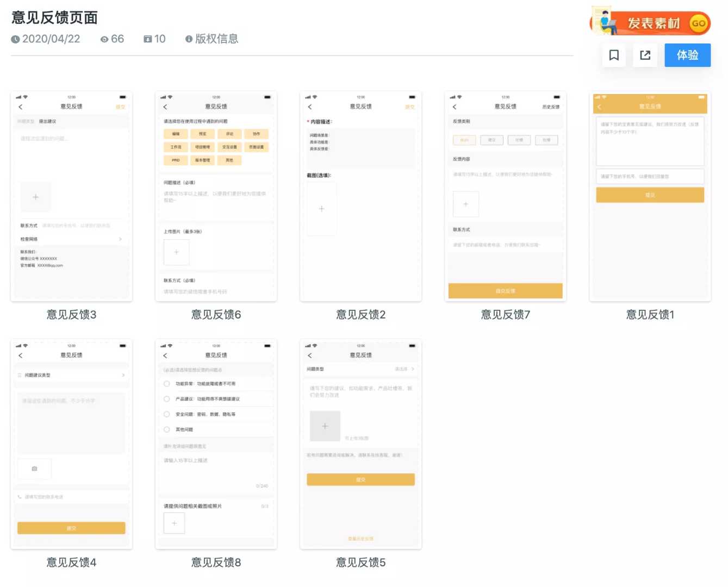Click the clock icon beside the date

tap(15, 39)
